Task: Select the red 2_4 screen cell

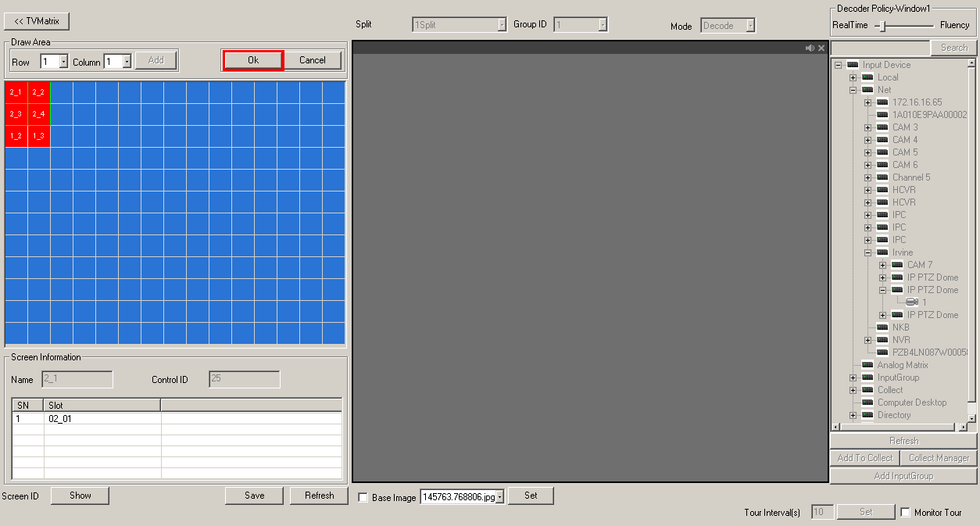Action: 38,114
